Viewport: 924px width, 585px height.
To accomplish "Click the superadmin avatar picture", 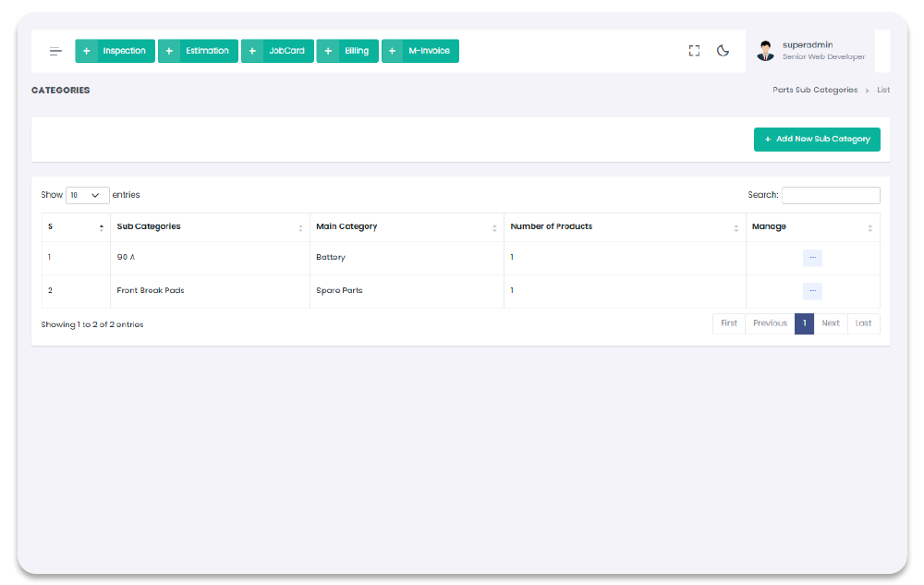I will 765,51.
